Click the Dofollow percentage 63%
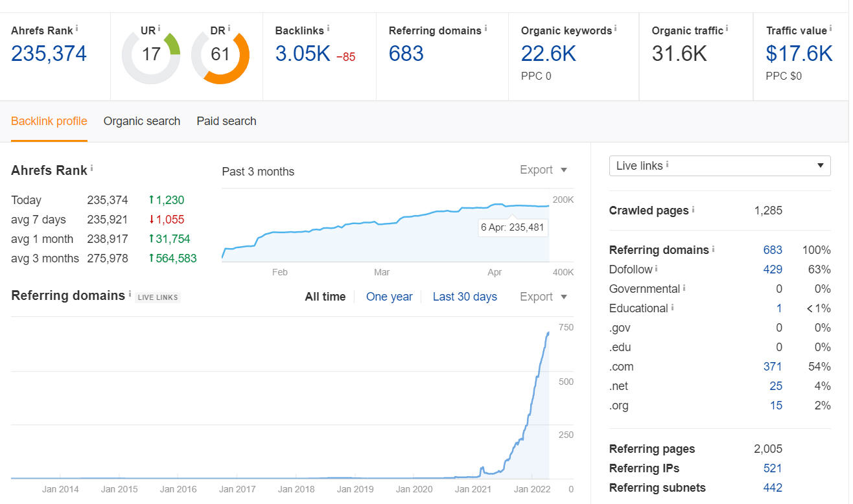Screen dimensions: 853x504 [819, 269]
